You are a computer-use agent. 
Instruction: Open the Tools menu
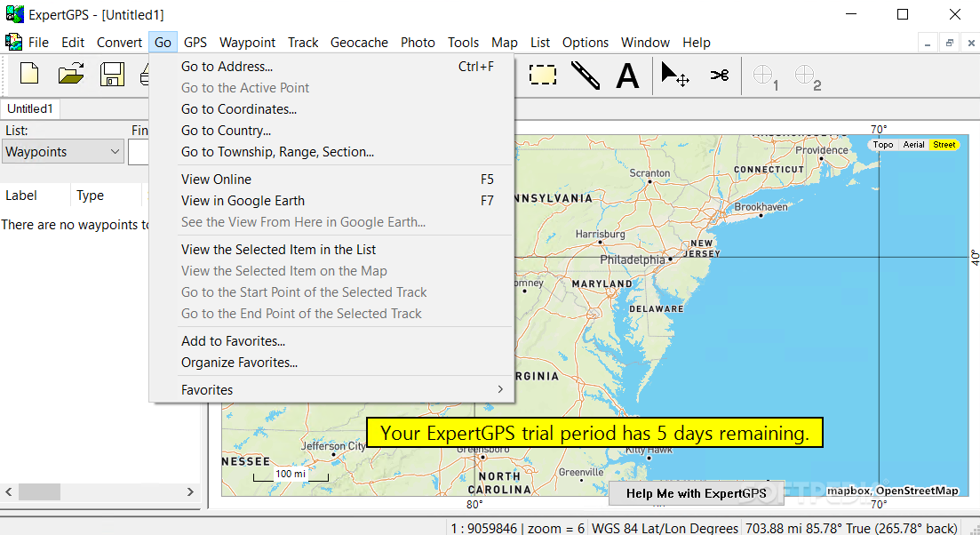(x=463, y=43)
